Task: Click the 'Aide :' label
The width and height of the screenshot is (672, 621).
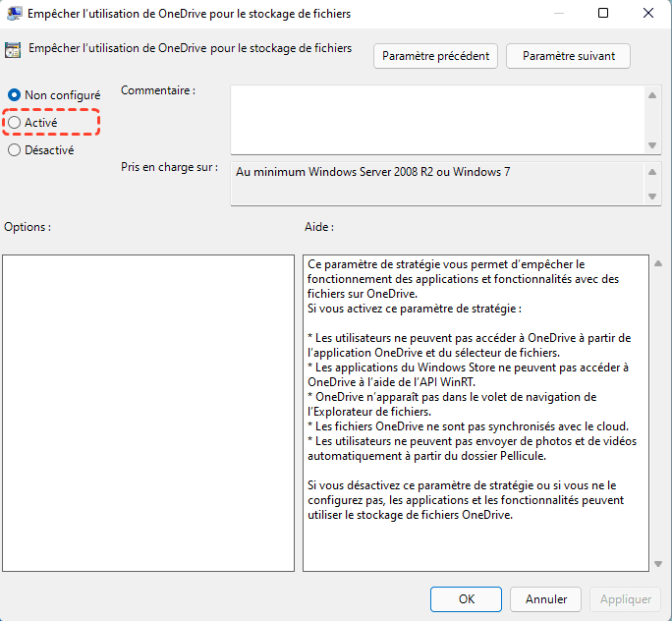Action: [x=319, y=227]
